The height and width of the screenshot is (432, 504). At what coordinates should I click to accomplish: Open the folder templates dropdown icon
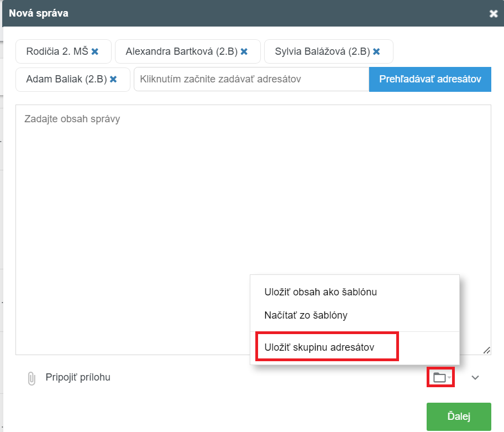point(440,377)
